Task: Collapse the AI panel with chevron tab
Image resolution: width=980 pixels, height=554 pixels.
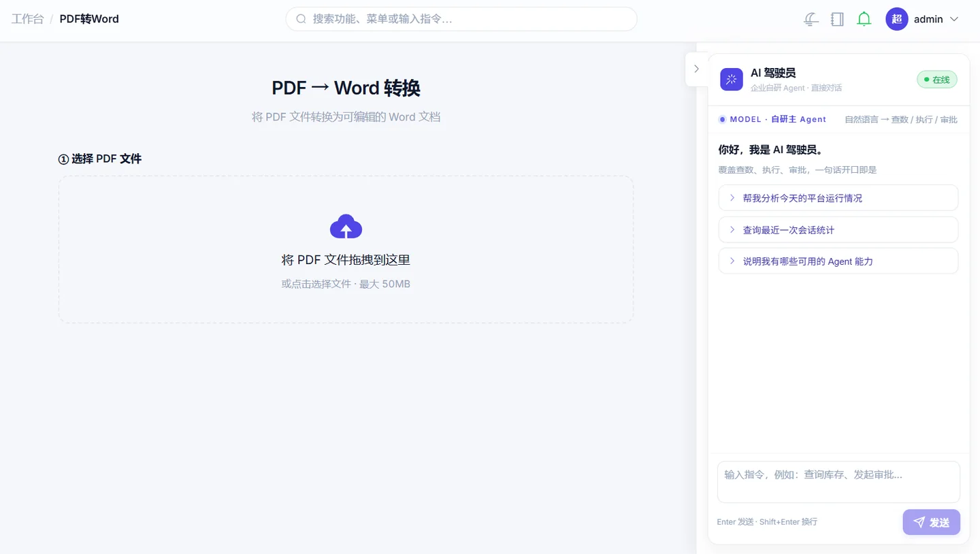Action: 696,69
